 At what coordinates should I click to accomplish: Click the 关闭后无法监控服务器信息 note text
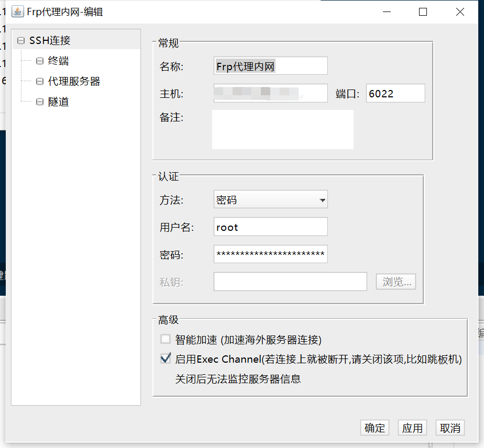(x=238, y=378)
